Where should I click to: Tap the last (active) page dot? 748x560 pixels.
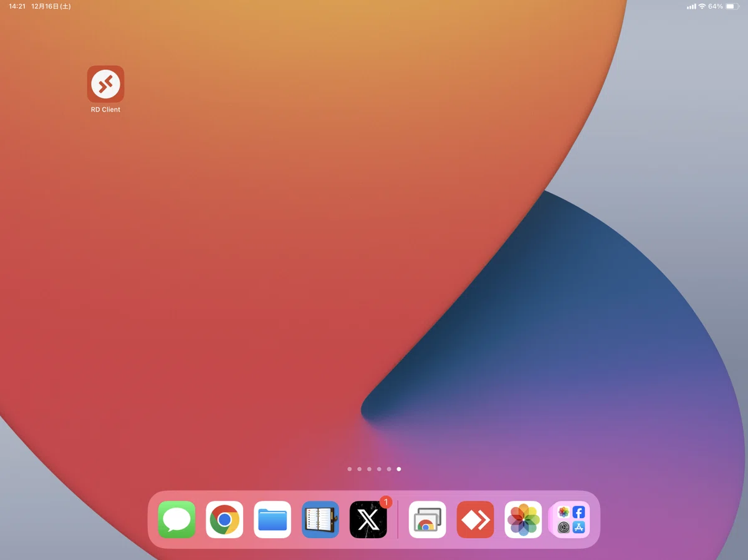pos(399,469)
